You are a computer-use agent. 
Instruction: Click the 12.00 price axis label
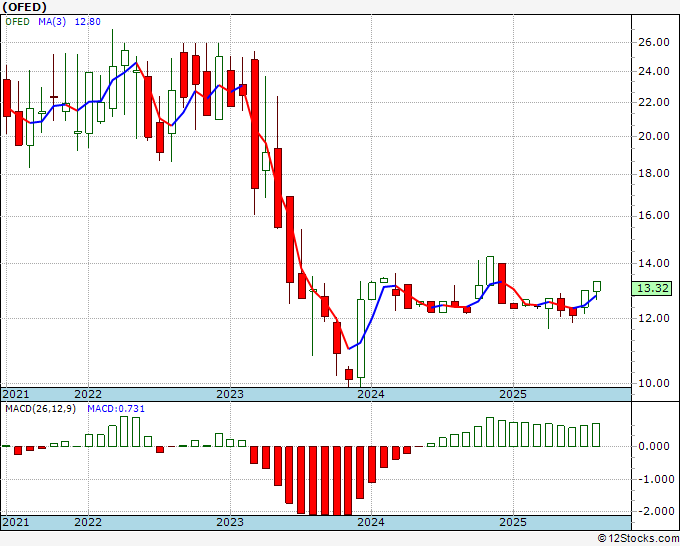(x=654, y=318)
